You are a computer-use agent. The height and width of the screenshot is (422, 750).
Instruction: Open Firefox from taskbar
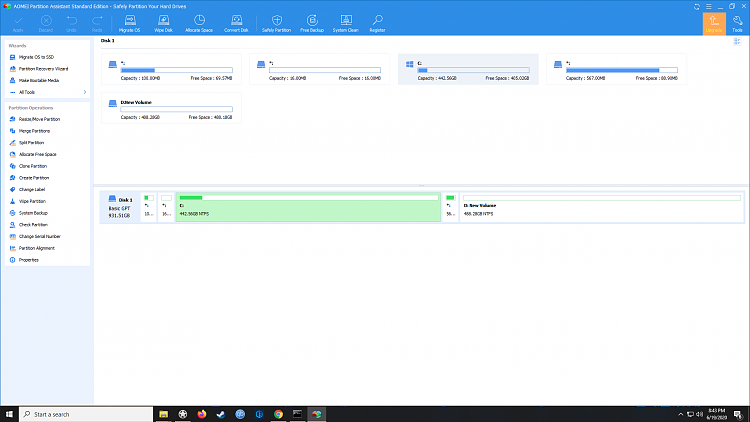[x=202, y=414]
